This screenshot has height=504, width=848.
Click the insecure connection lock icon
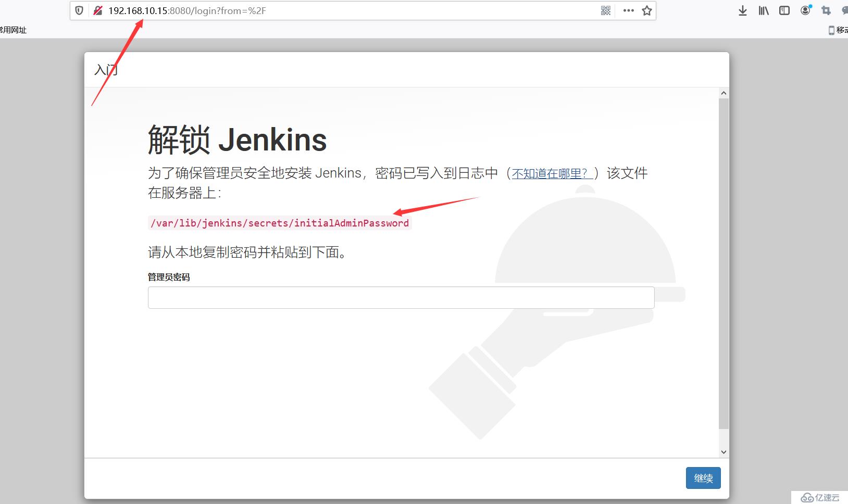97,10
